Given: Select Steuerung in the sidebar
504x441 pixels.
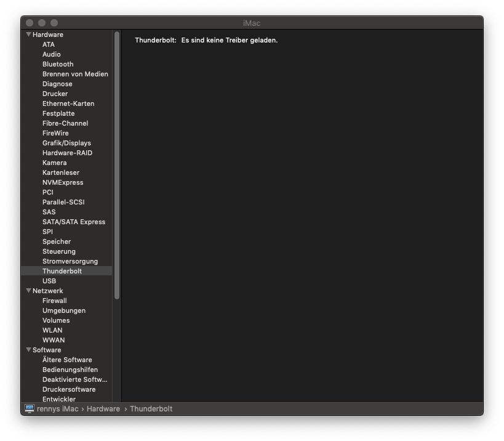Looking at the screenshot, I should coord(59,251).
